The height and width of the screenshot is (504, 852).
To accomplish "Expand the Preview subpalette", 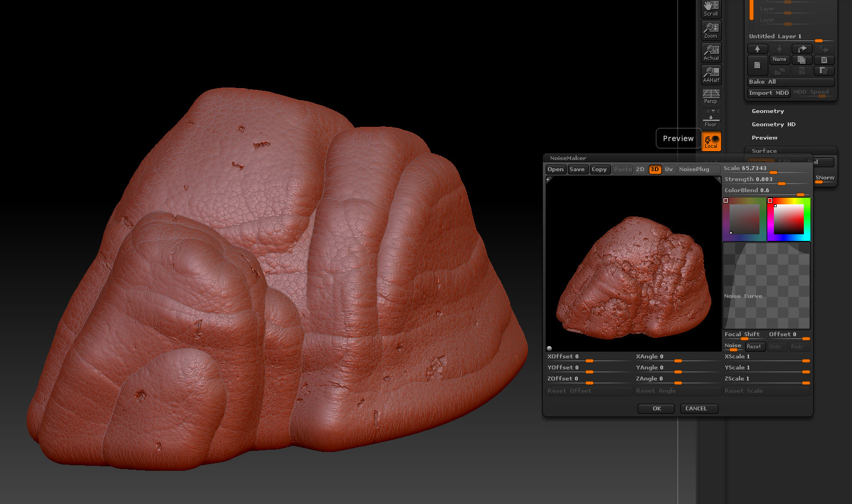I will 764,138.
